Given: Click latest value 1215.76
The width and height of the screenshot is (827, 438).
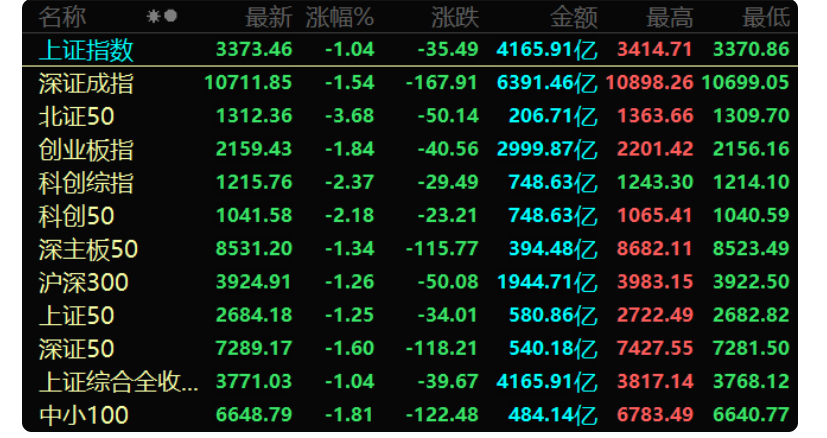Looking at the screenshot, I should tap(254, 183).
